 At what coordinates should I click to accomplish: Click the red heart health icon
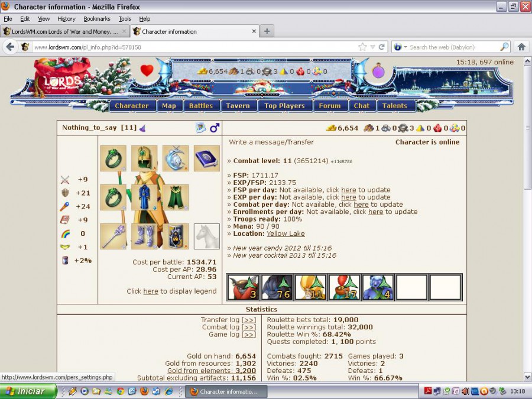147,70
